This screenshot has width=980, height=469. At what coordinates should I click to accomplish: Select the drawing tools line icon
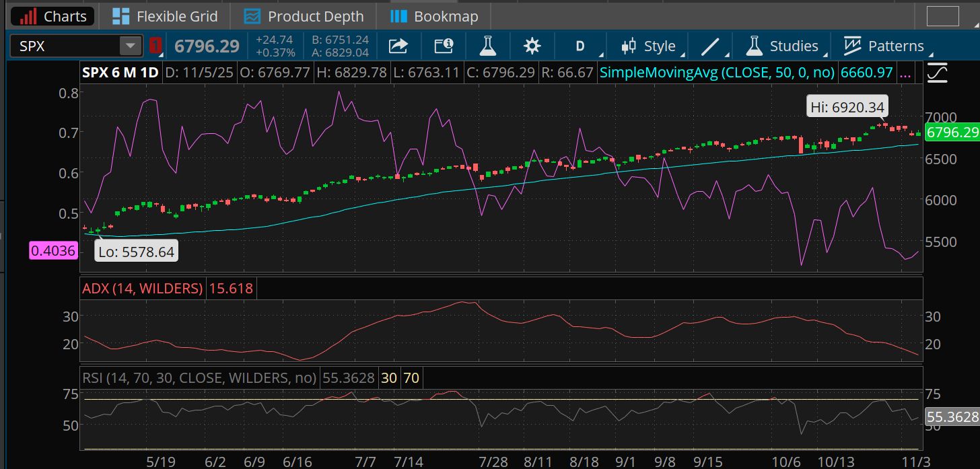pyautogui.click(x=709, y=46)
